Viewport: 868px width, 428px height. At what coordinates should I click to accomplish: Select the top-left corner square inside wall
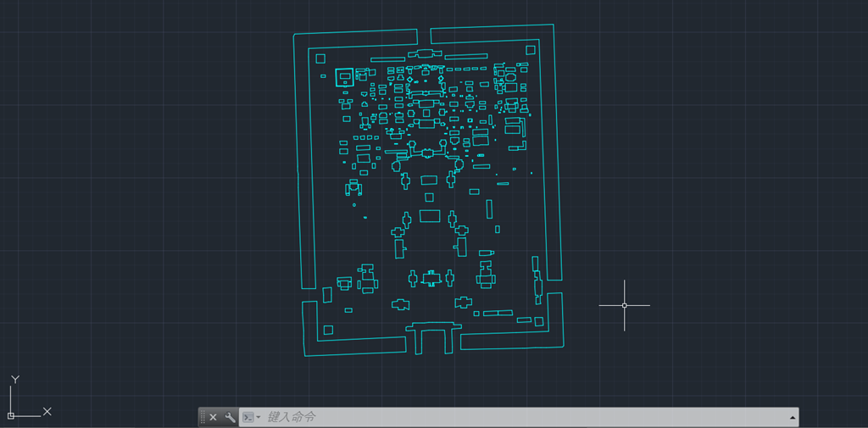tap(320, 58)
